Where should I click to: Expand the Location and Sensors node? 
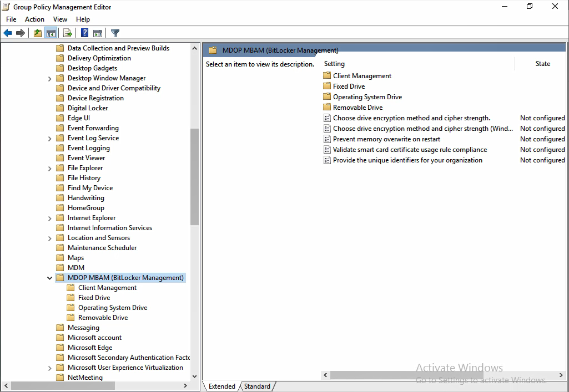(50, 238)
